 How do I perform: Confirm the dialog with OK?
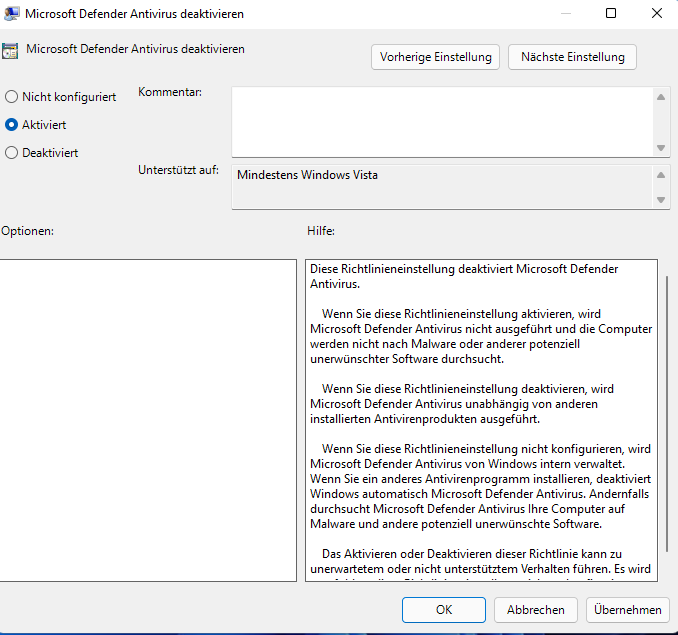(444, 609)
